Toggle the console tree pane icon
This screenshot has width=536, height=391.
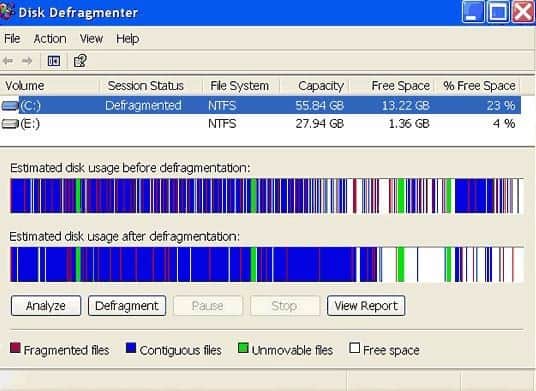pyautogui.click(x=54, y=61)
